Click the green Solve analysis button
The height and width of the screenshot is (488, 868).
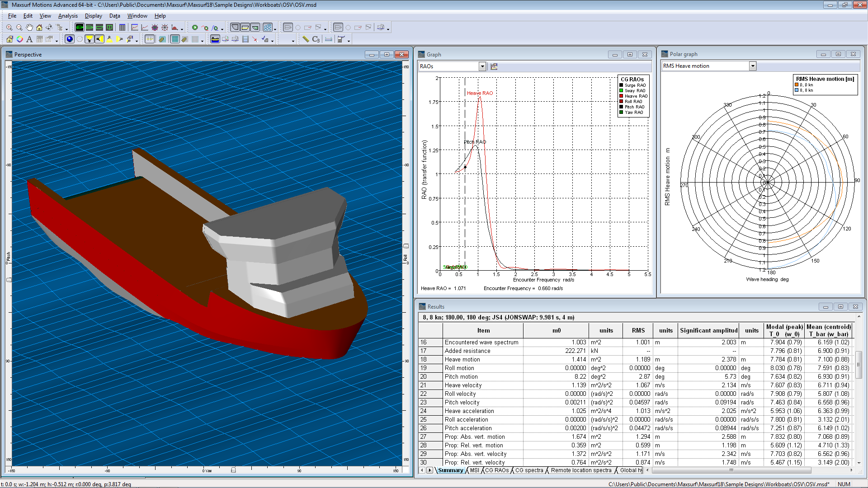(x=195, y=28)
